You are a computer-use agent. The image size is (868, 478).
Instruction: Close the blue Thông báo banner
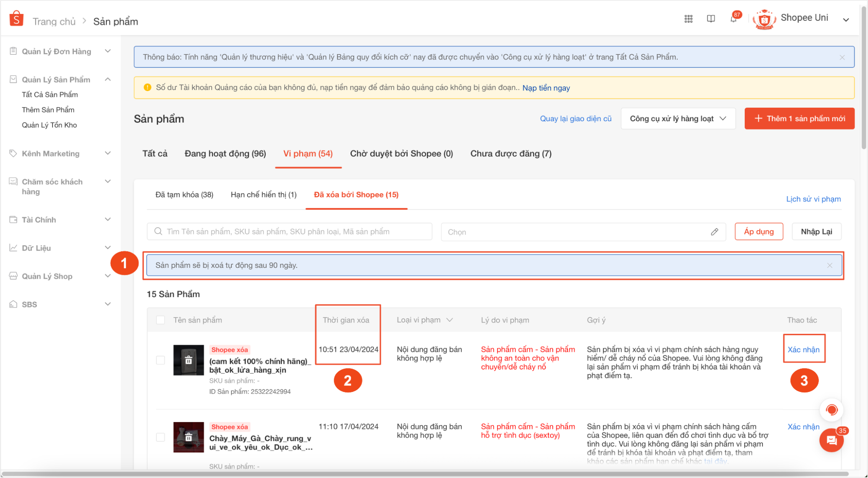(x=842, y=57)
